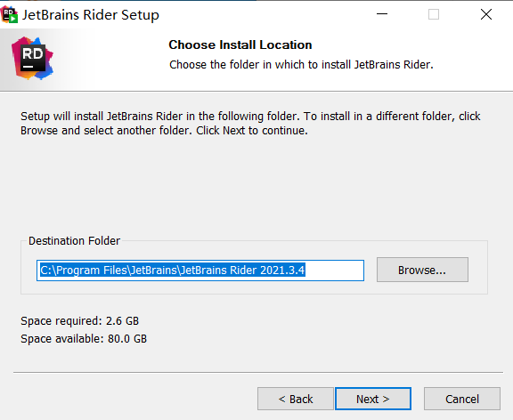Click the Rider setup title bar icon

click(9, 15)
